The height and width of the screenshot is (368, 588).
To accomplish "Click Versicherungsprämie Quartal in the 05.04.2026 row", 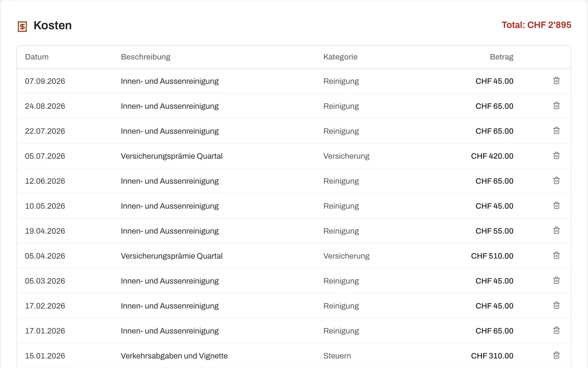I will point(172,256).
